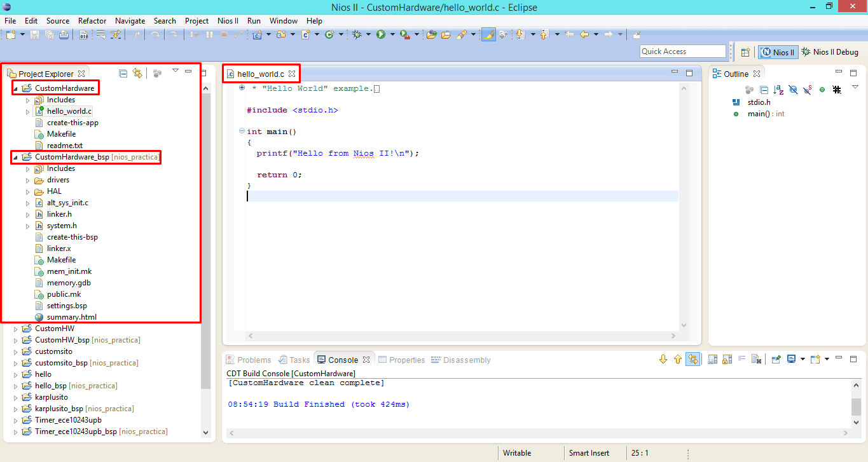Click the New Class icon
868x462 pixels.
tap(329, 34)
